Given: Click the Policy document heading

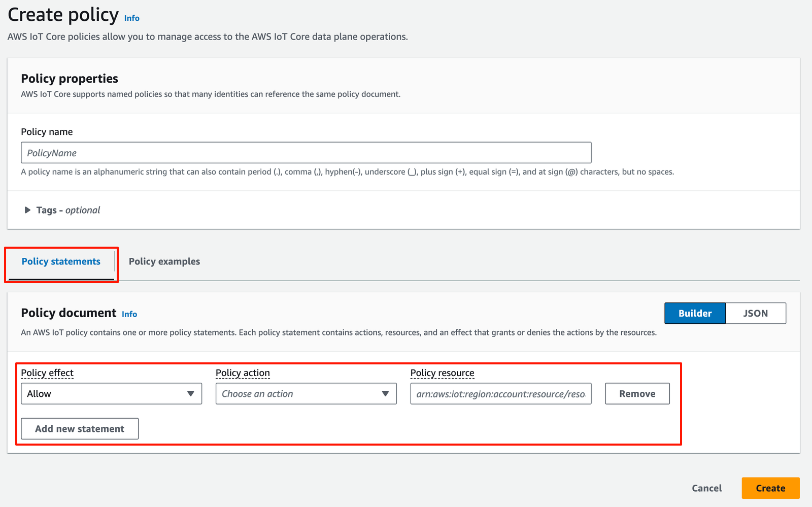Looking at the screenshot, I should pyautogui.click(x=69, y=313).
